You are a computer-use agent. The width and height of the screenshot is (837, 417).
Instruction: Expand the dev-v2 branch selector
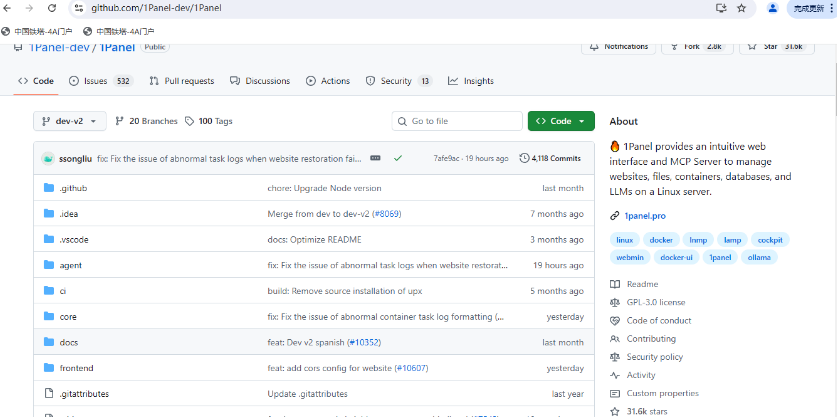pyautogui.click(x=69, y=121)
